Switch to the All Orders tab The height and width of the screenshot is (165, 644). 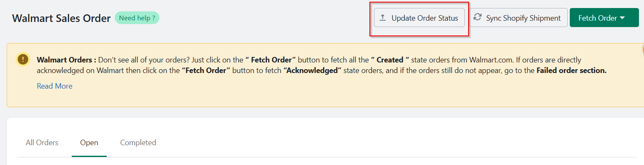point(42,143)
